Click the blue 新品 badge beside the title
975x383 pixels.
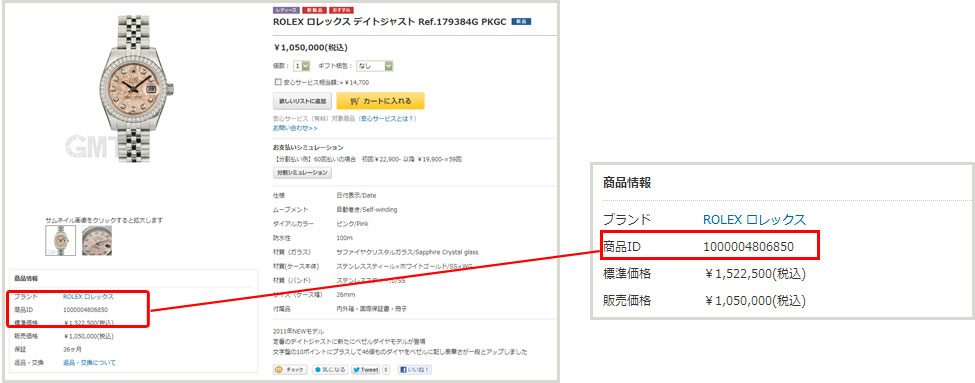[520, 21]
